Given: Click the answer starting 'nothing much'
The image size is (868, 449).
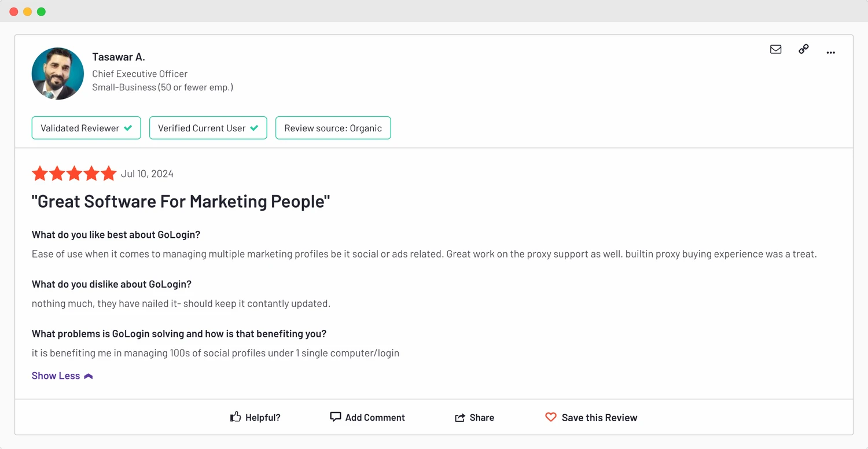Looking at the screenshot, I should point(181,303).
